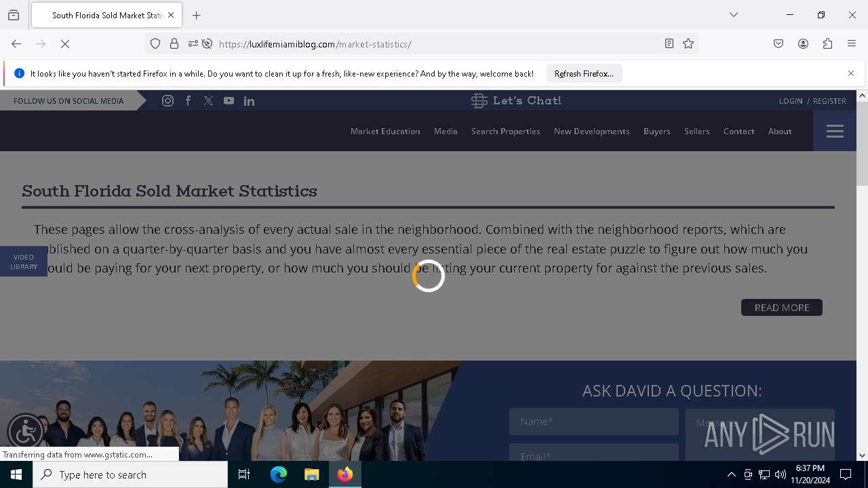Bookmark this page with star icon

coord(688,43)
